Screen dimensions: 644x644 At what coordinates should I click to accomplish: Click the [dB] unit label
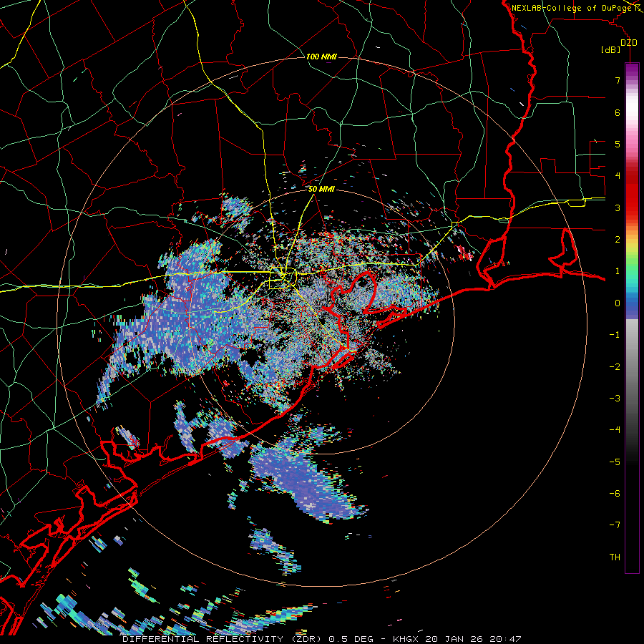(x=611, y=50)
